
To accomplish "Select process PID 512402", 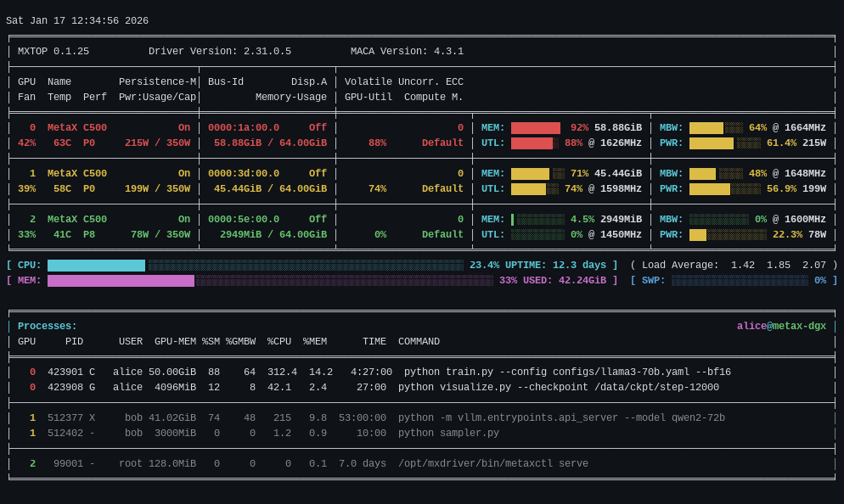I will pyautogui.click(x=65, y=433).
